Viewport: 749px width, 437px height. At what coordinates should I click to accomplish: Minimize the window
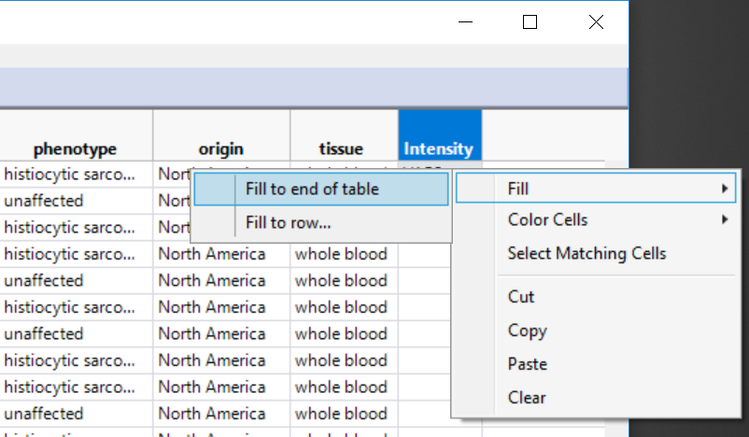pyautogui.click(x=464, y=22)
